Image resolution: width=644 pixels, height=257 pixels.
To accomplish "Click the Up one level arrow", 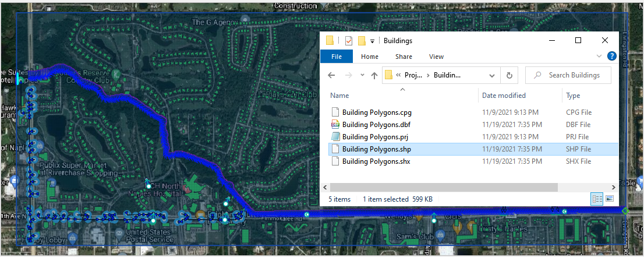I will 374,75.
